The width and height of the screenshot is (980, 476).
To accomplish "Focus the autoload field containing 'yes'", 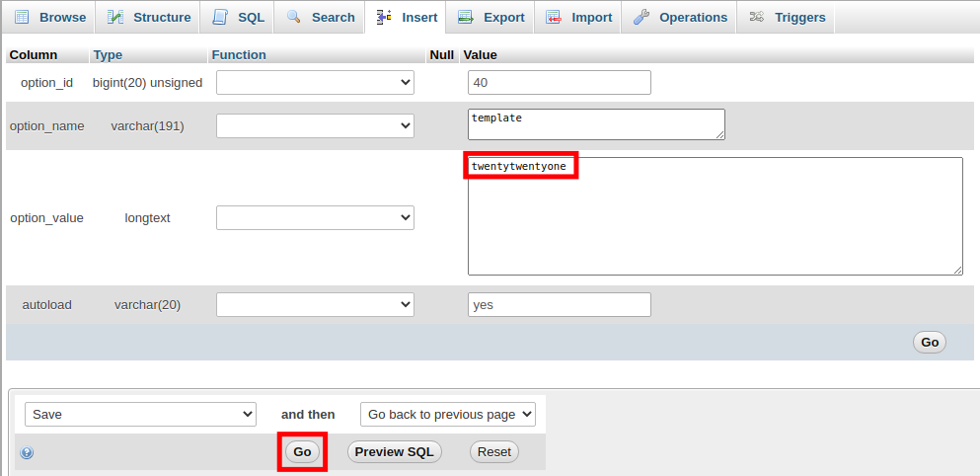I will tap(560, 304).
